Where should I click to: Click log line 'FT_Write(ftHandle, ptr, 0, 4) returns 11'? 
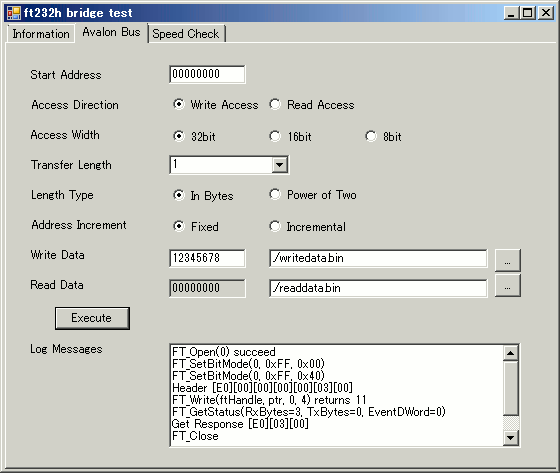point(269,400)
